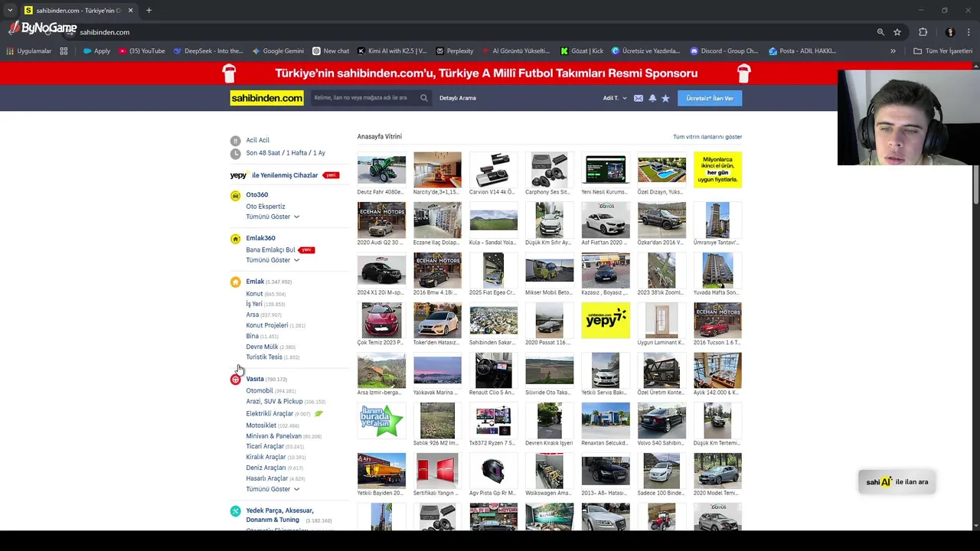Open the Turistik Tesis subcategory
The height and width of the screenshot is (551, 980).
[x=264, y=357]
